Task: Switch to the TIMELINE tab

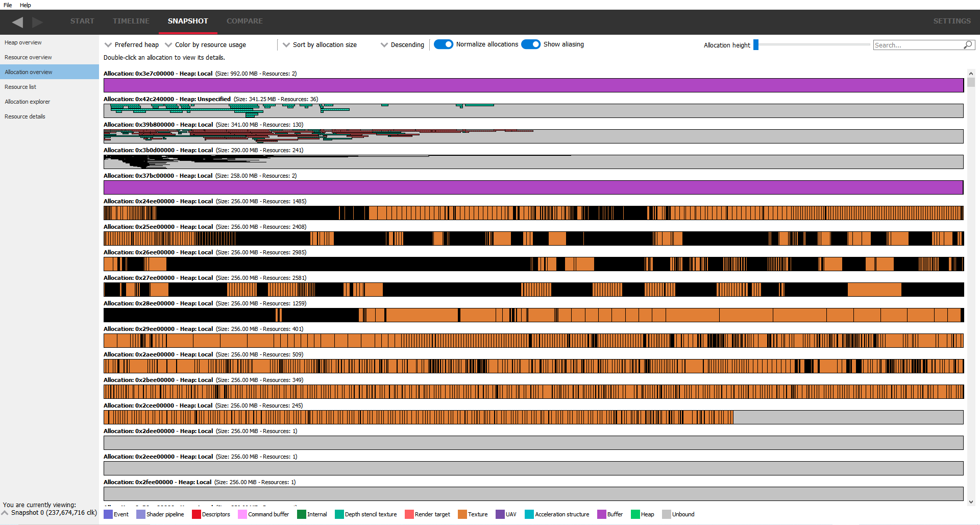Action: 131,21
